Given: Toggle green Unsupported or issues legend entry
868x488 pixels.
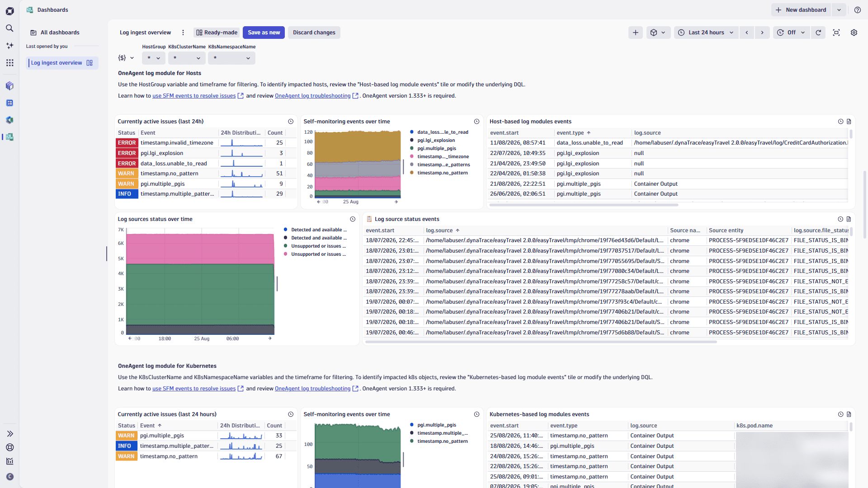Looking at the screenshot, I should coord(316,246).
